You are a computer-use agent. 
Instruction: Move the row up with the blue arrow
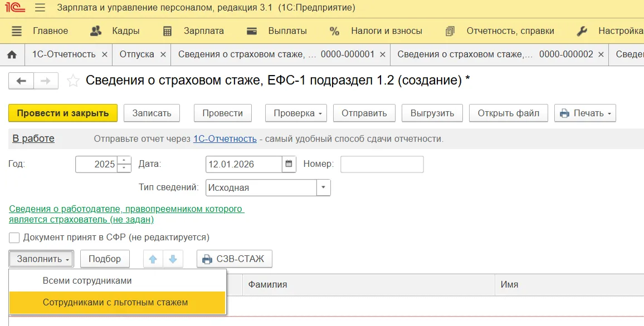pyautogui.click(x=153, y=259)
